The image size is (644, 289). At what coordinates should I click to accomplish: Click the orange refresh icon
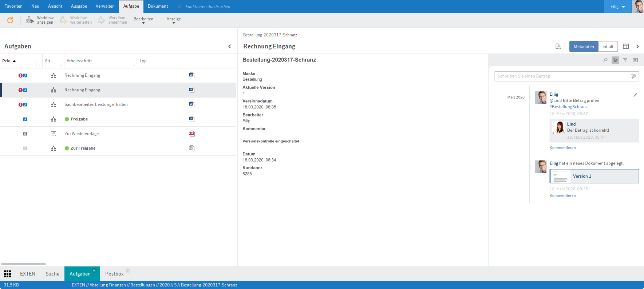pos(10,20)
